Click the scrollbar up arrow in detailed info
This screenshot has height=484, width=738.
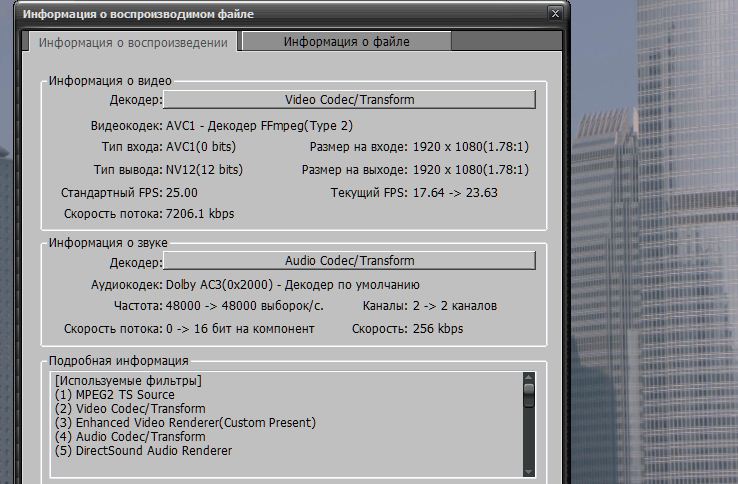529,378
